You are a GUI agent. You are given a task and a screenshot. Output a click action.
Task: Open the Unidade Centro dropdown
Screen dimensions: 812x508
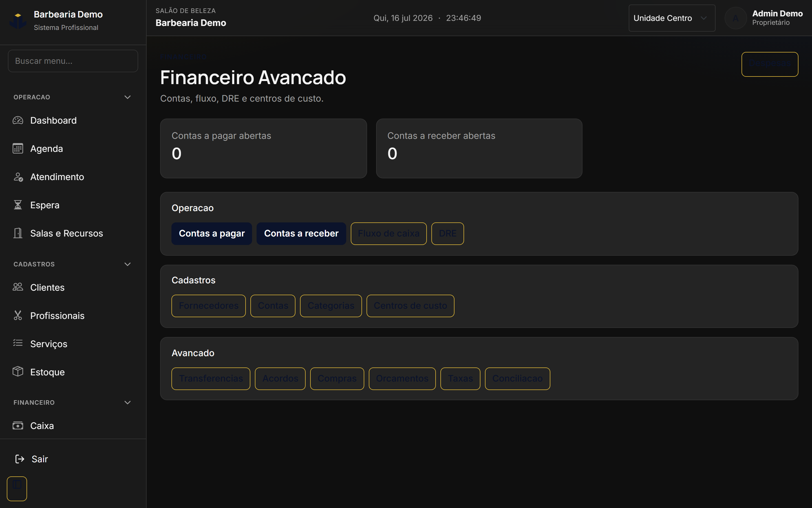672,18
